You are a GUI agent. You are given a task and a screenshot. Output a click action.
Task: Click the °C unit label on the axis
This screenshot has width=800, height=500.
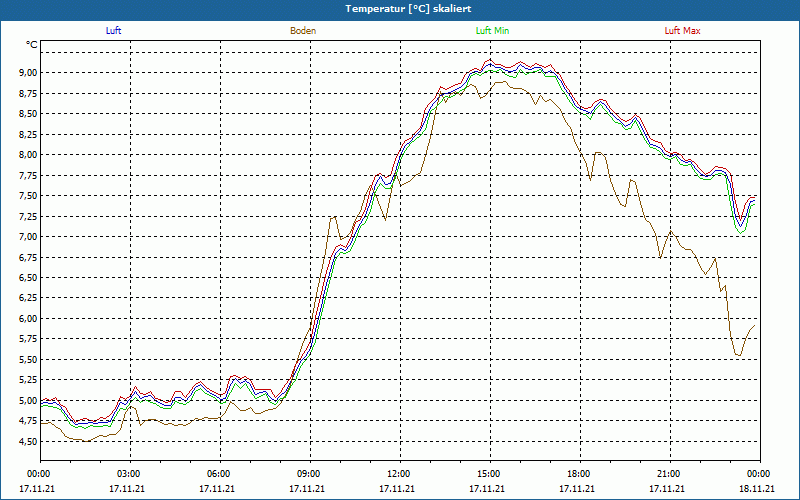point(32,45)
